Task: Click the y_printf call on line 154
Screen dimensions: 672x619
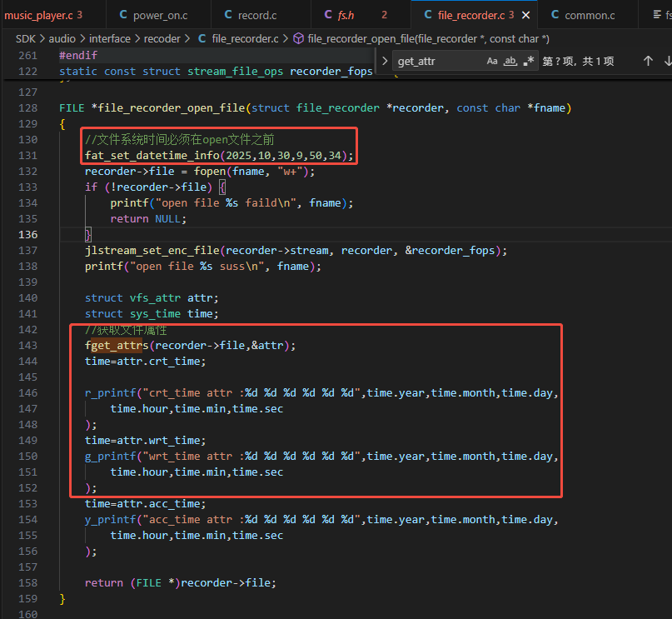Action: pos(110,520)
